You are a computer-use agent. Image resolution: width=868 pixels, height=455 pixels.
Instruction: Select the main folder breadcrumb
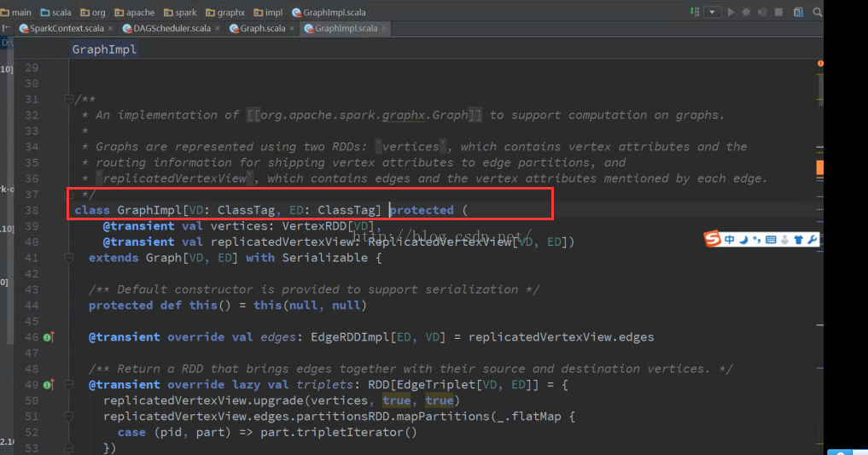coord(16,12)
